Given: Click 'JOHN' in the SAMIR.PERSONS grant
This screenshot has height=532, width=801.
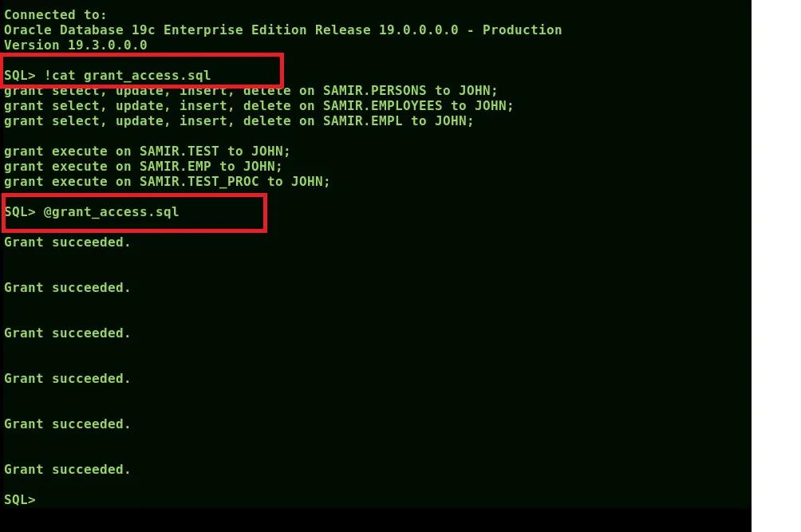Looking at the screenshot, I should (x=476, y=91).
